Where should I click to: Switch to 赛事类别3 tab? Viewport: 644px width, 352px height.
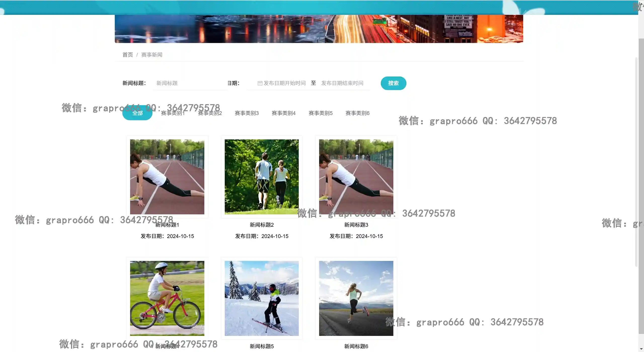247,113
